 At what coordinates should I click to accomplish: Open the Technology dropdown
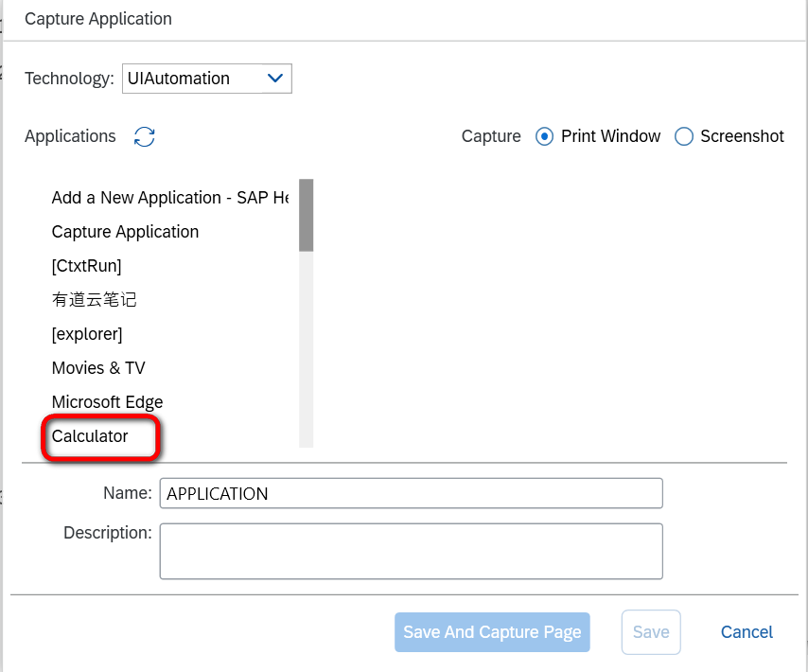206,79
